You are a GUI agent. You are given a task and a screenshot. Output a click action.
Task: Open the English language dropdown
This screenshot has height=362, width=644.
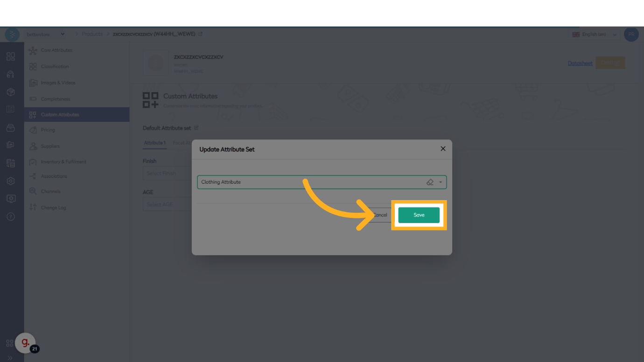(595, 35)
